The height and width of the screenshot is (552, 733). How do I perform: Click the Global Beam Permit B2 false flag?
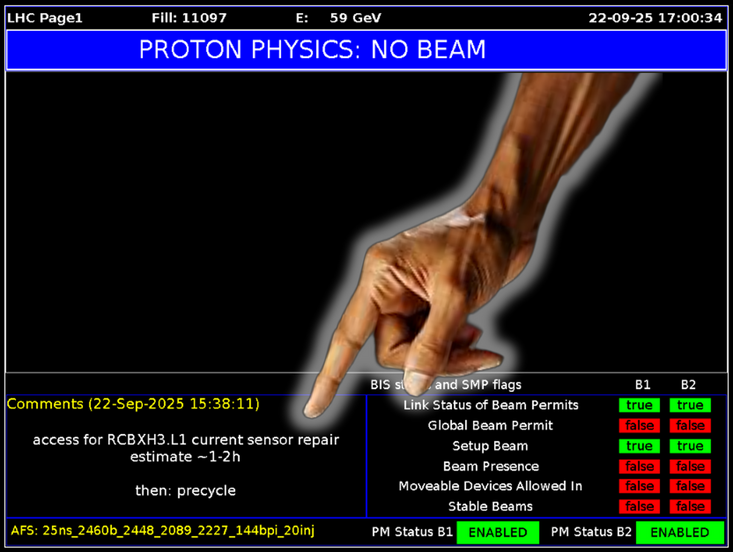(x=689, y=426)
